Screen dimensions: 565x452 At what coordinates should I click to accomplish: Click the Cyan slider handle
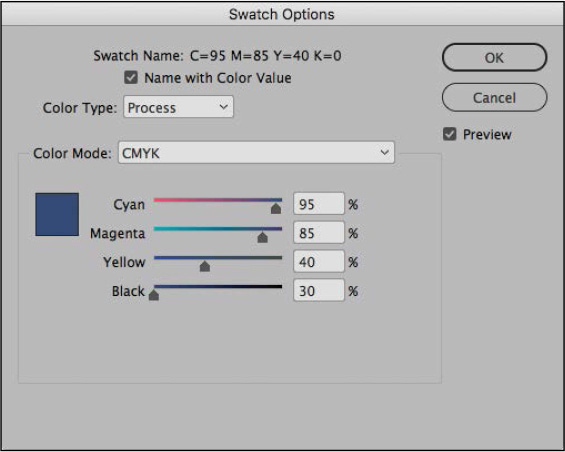[276, 208]
